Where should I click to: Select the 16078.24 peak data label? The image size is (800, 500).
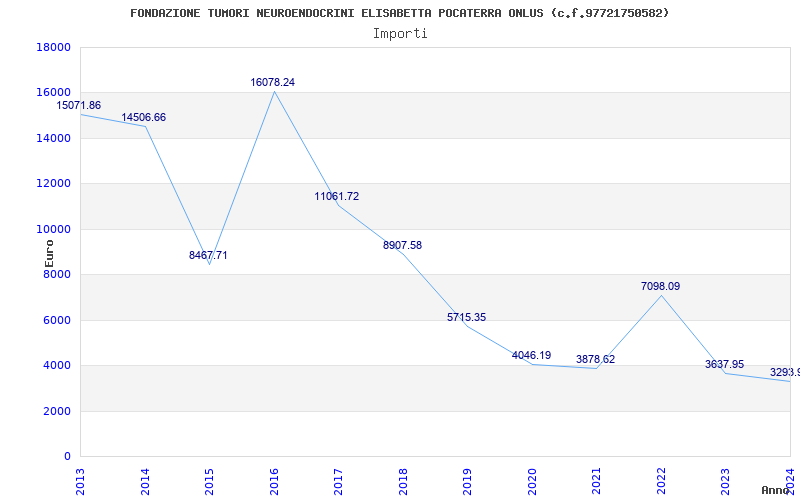pos(272,82)
